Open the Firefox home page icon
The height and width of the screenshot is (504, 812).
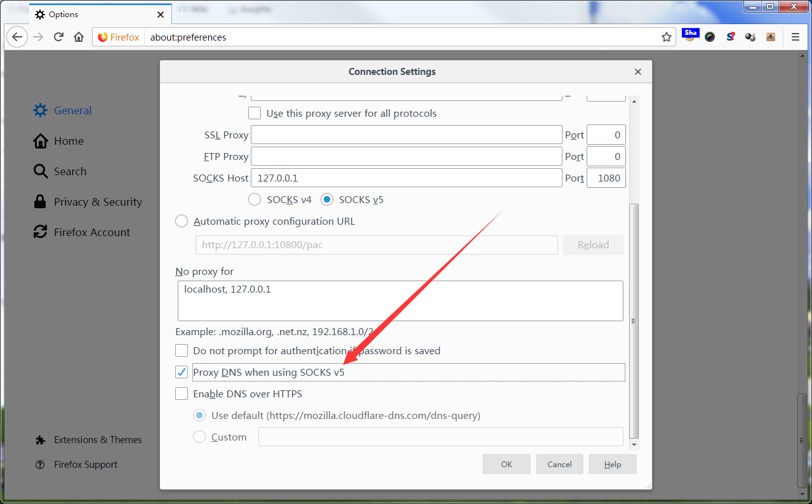click(79, 37)
